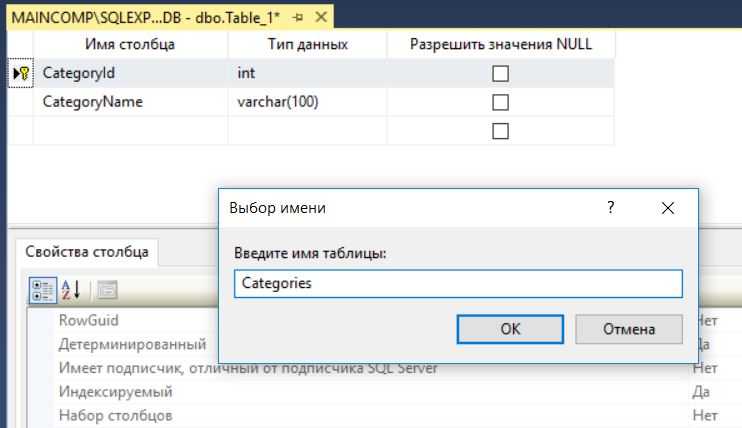Click the primary key icon beside CategoryId
742x428 pixels.
pos(20,73)
